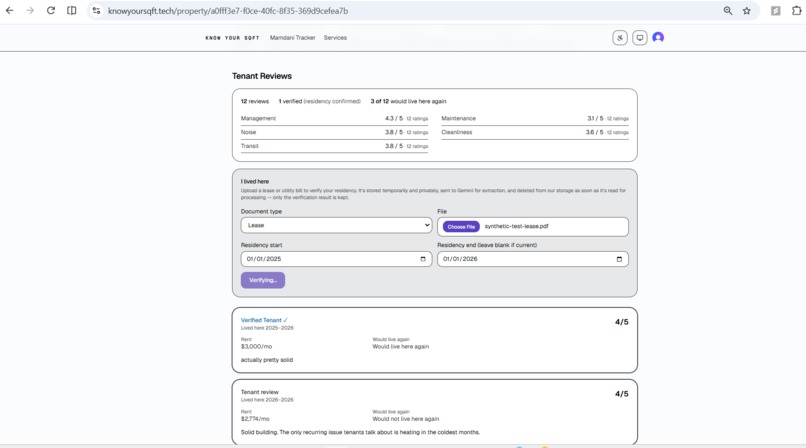Open the purple user profile avatar
Image resolution: width=806 pixels, height=448 pixels.
(x=658, y=37)
